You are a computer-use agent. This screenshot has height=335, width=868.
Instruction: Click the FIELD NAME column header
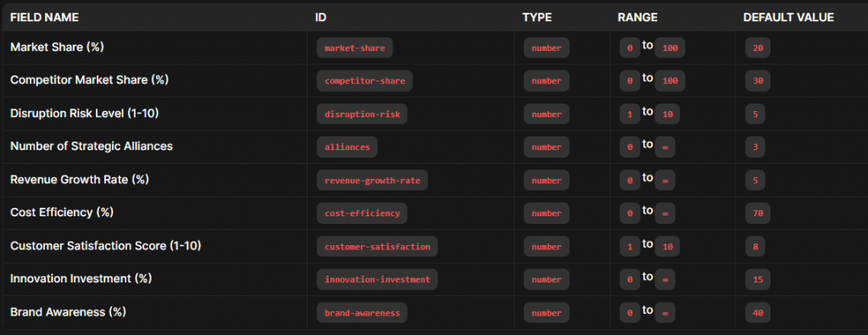(x=44, y=18)
